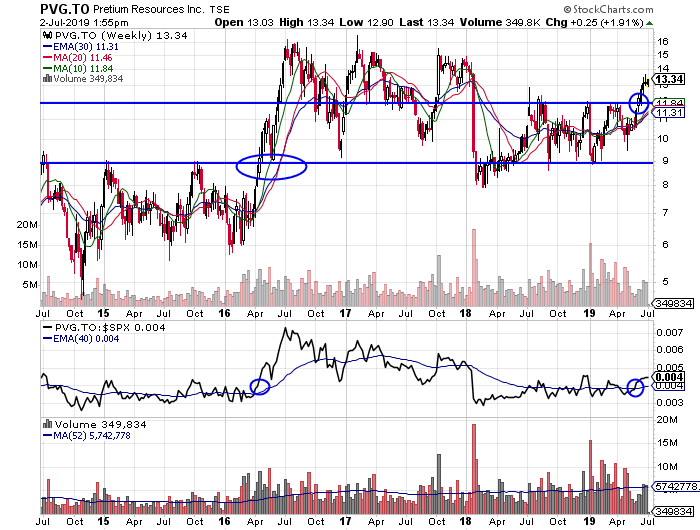The height and width of the screenshot is (530, 700).
Task: Click the 2-Jul-2019 1:55pm timestamp
Action: (84, 23)
